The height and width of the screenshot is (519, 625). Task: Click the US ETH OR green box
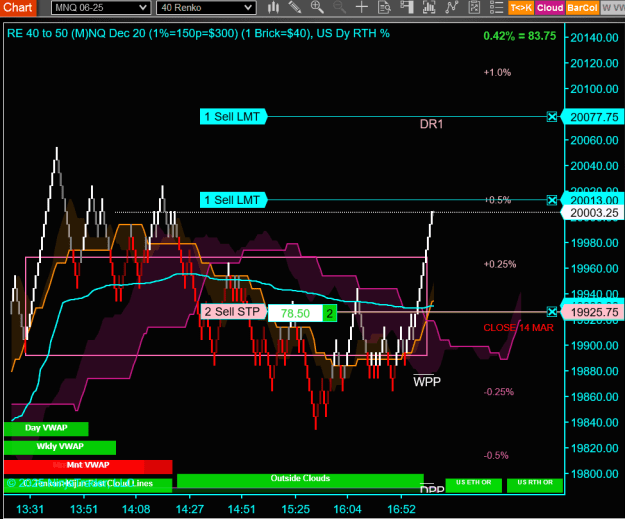point(474,485)
